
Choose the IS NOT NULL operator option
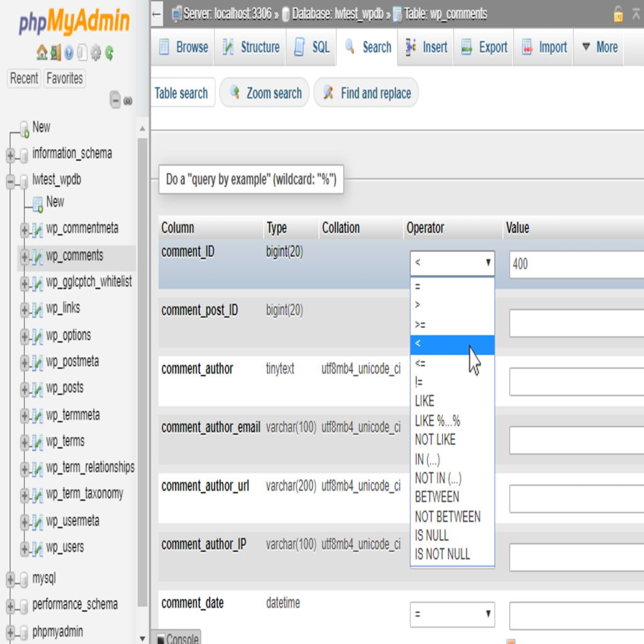452,555
